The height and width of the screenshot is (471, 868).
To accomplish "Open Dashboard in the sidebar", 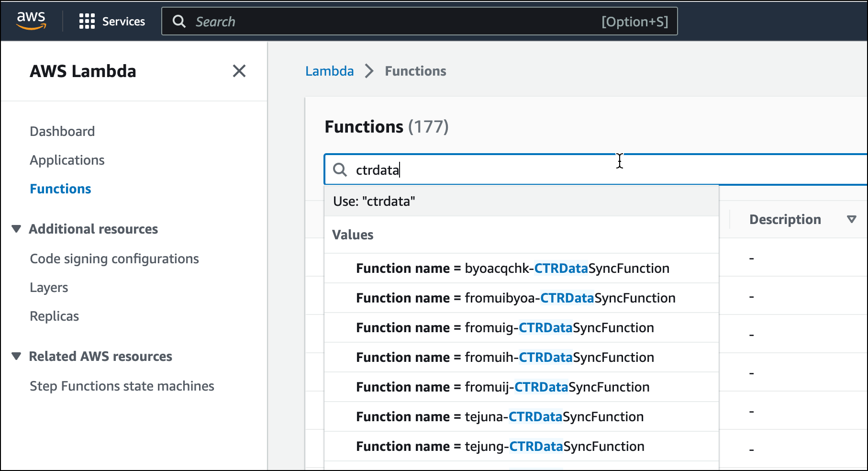I will click(x=62, y=131).
